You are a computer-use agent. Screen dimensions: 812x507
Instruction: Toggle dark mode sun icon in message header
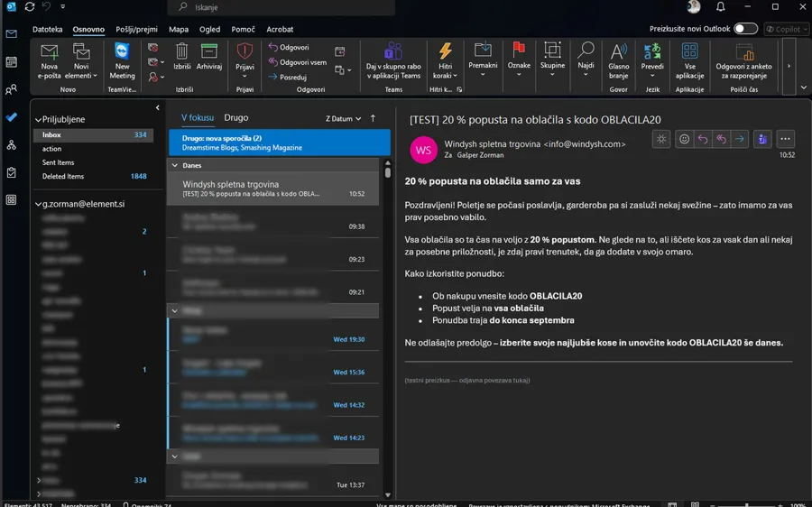[661, 139]
